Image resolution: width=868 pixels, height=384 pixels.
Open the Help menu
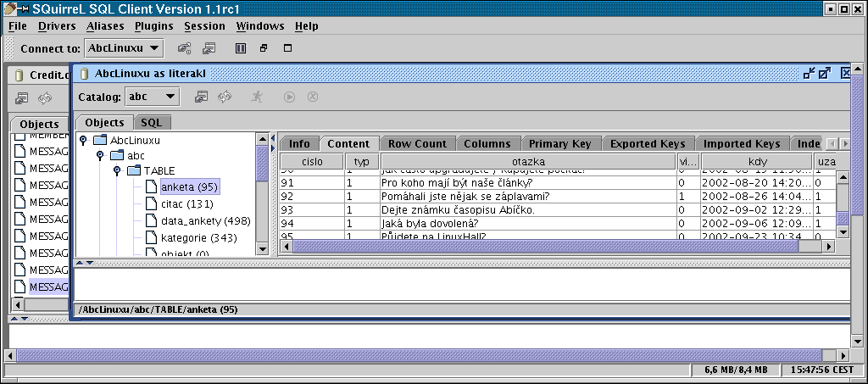(306, 26)
